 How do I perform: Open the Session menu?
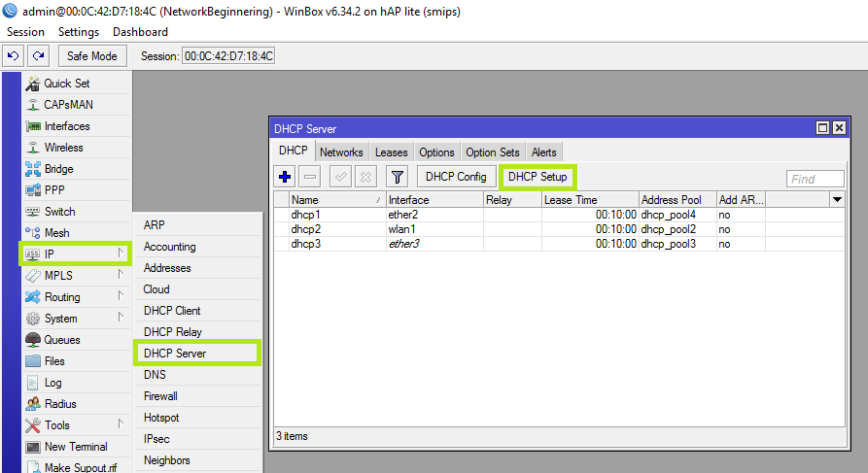coord(25,32)
